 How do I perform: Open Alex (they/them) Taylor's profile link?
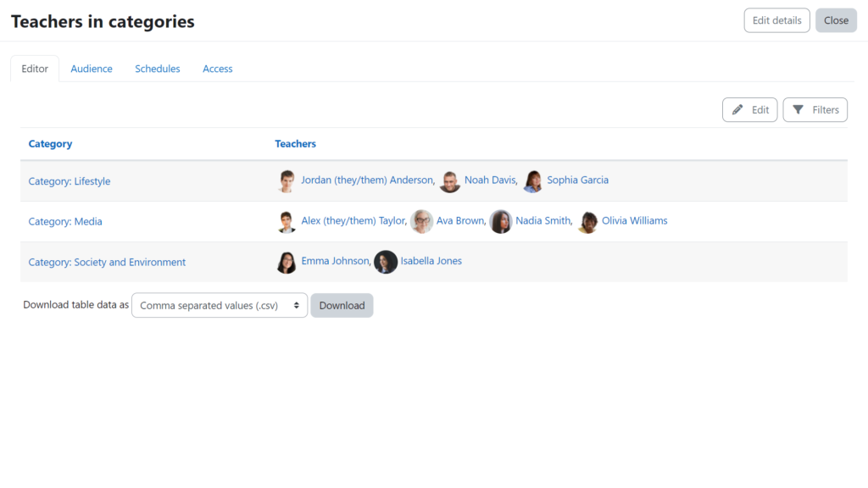353,221
